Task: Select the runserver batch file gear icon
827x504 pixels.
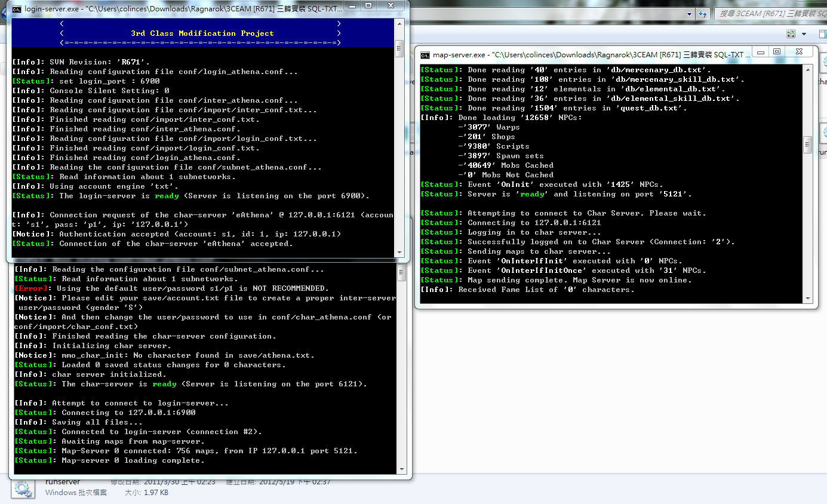Action: coord(23,489)
